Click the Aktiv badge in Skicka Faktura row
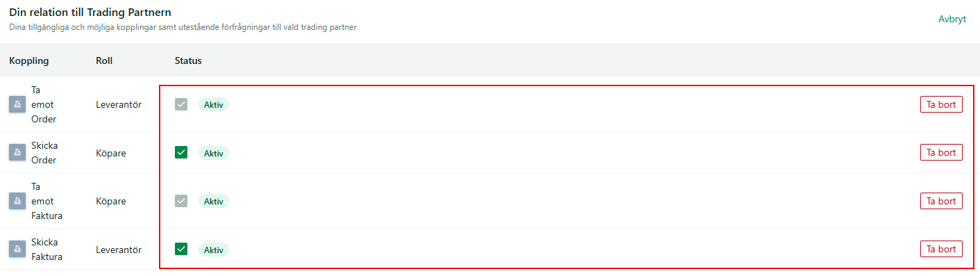The height and width of the screenshot is (276, 980). tap(214, 249)
